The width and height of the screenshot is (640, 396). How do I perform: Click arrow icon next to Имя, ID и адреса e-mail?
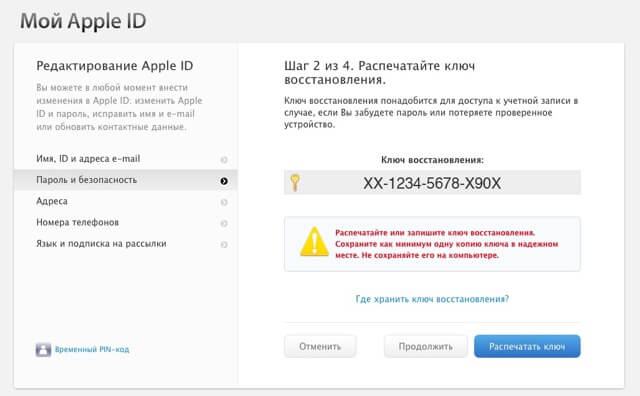tap(224, 160)
